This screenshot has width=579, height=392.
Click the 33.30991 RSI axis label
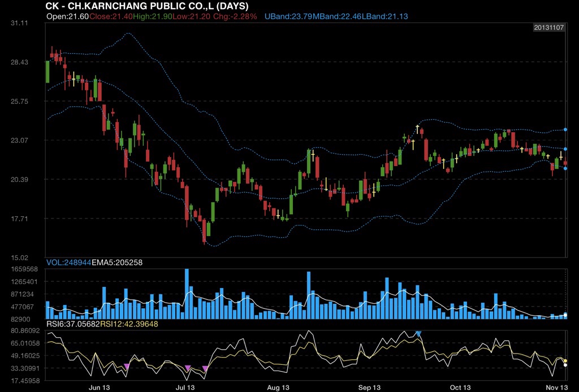tap(25, 368)
